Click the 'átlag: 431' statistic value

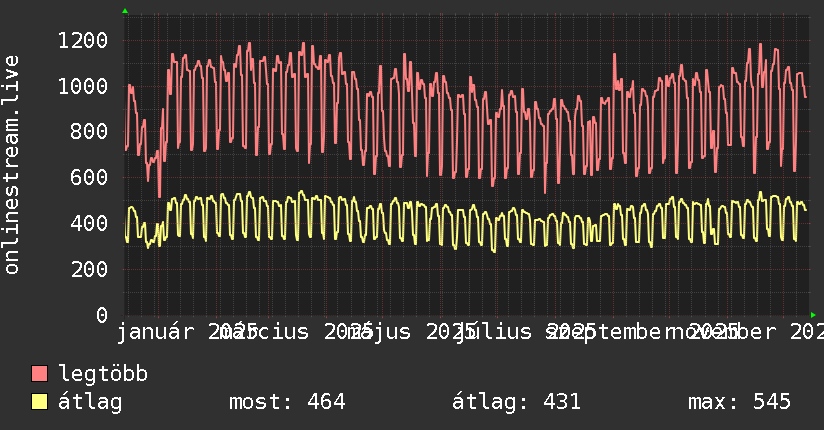pyautogui.click(x=517, y=402)
